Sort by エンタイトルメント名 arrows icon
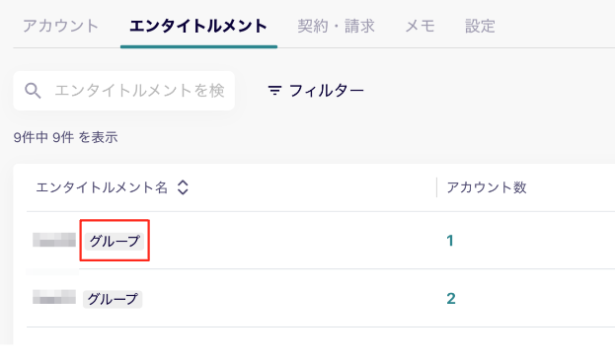615x364 pixels. pyautogui.click(x=183, y=187)
